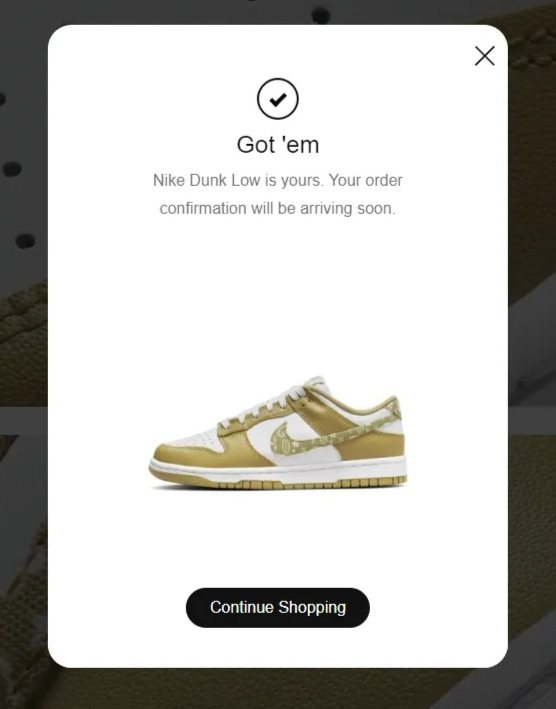This screenshot has height=709, width=556.
Task: Click the "confirmation will be arriving soon" text line
Action: tap(278, 208)
